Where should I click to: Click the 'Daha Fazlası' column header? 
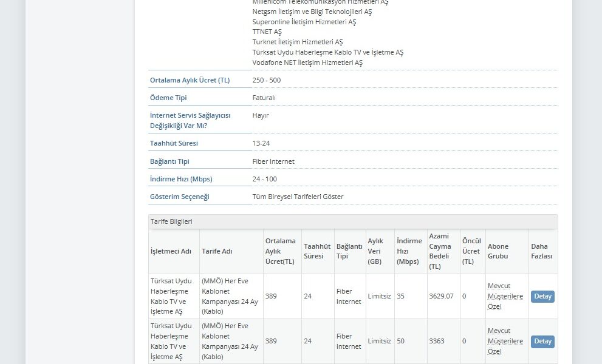(x=542, y=251)
